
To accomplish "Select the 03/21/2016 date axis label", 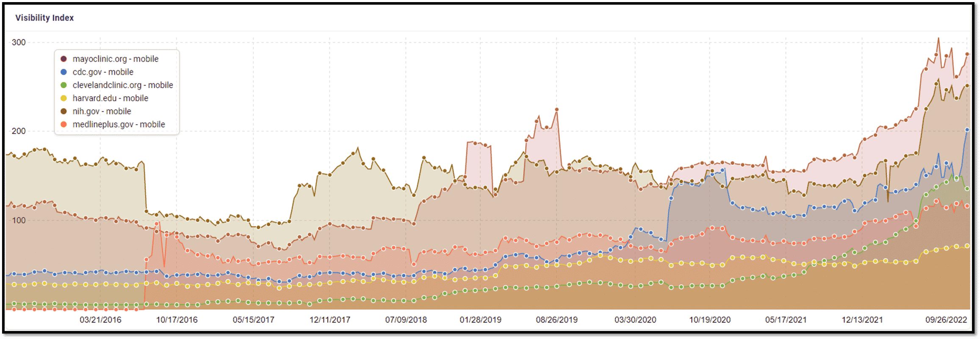I will click(x=100, y=320).
